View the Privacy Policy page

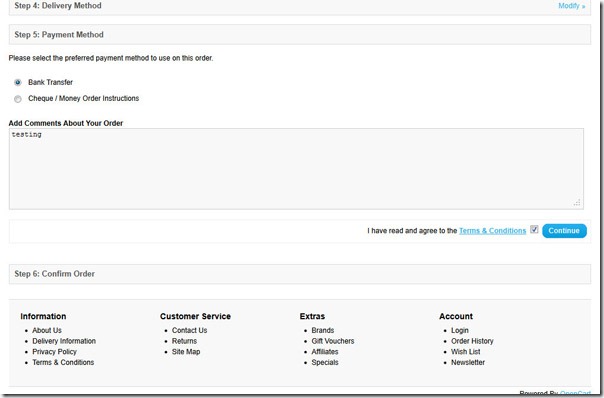(x=54, y=352)
